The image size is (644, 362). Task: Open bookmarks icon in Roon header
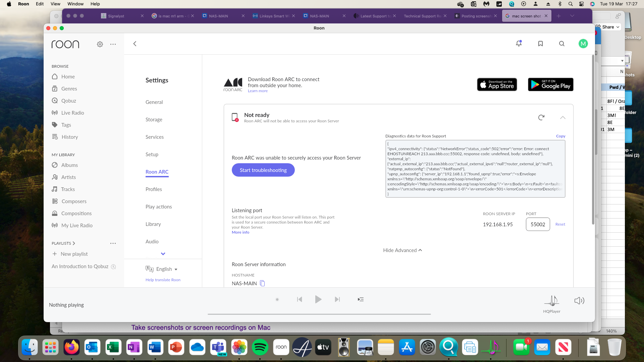540,44
